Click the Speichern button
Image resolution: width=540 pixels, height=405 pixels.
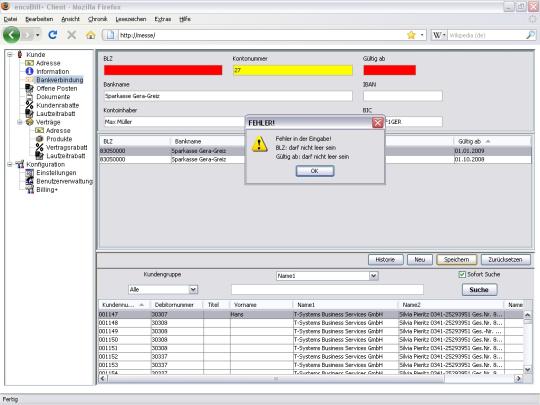457,260
